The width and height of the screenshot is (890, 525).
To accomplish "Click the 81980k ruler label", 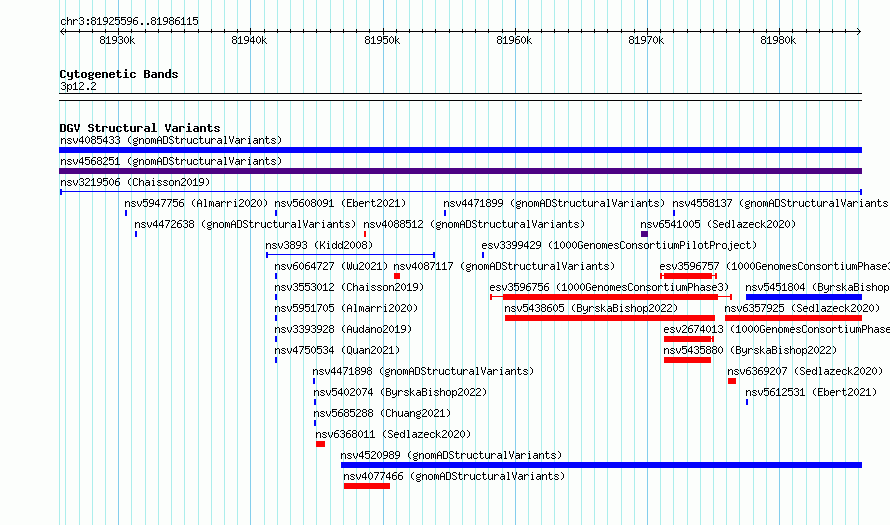I will (778, 40).
